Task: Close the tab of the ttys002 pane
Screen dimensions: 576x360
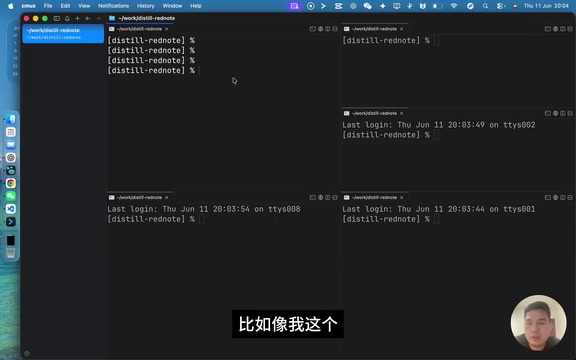Action: coord(402,113)
